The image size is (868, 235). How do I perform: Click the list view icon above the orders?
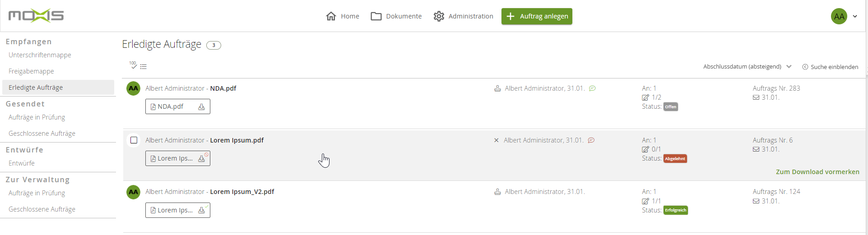(x=144, y=67)
